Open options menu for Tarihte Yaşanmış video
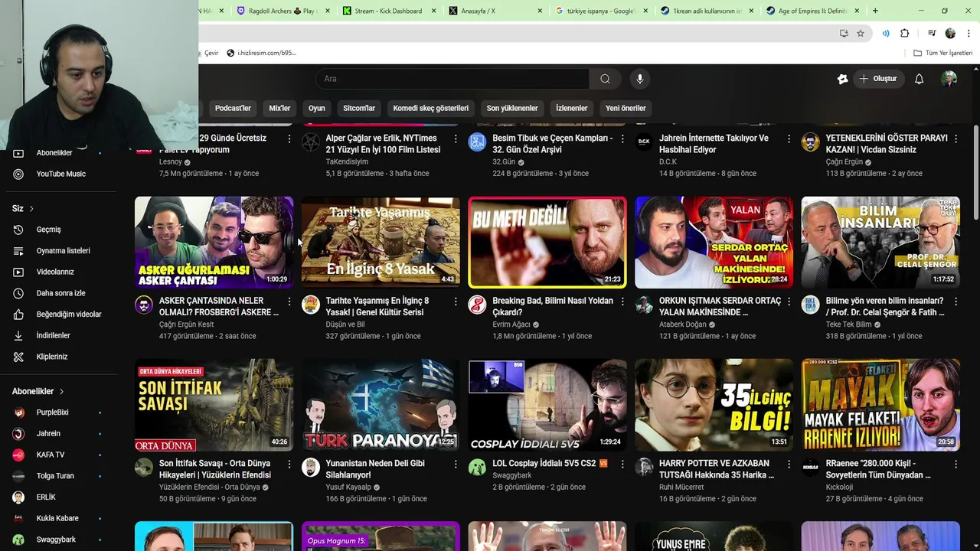Image resolution: width=980 pixels, height=551 pixels. [x=456, y=302]
